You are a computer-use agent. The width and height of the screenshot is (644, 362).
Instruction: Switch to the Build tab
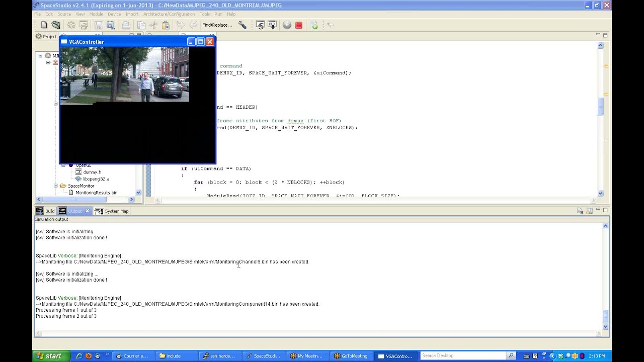[x=45, y=211]
